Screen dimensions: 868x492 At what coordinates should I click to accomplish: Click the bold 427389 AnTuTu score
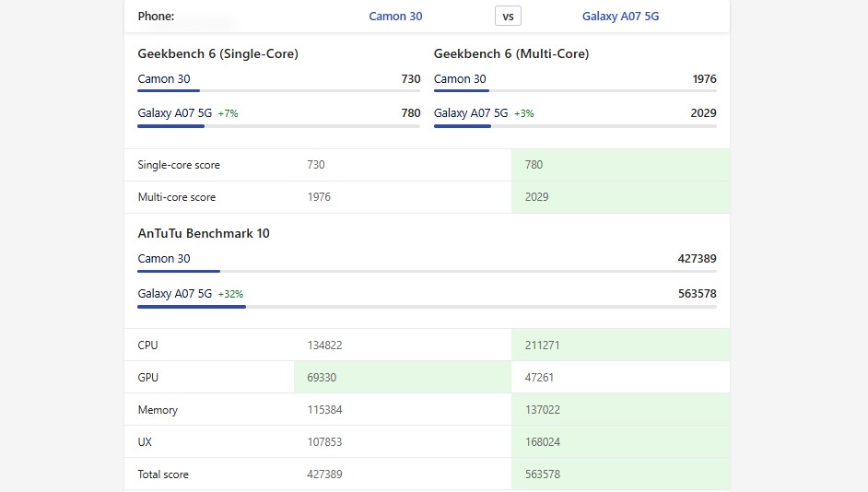coord(697,259)
